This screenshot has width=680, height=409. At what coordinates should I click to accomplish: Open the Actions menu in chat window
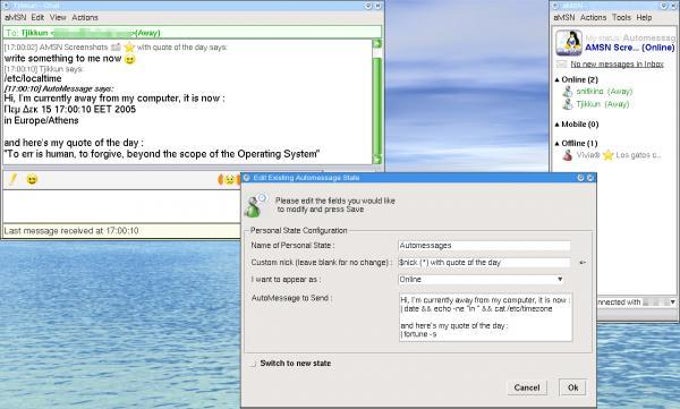coord(85,17)
